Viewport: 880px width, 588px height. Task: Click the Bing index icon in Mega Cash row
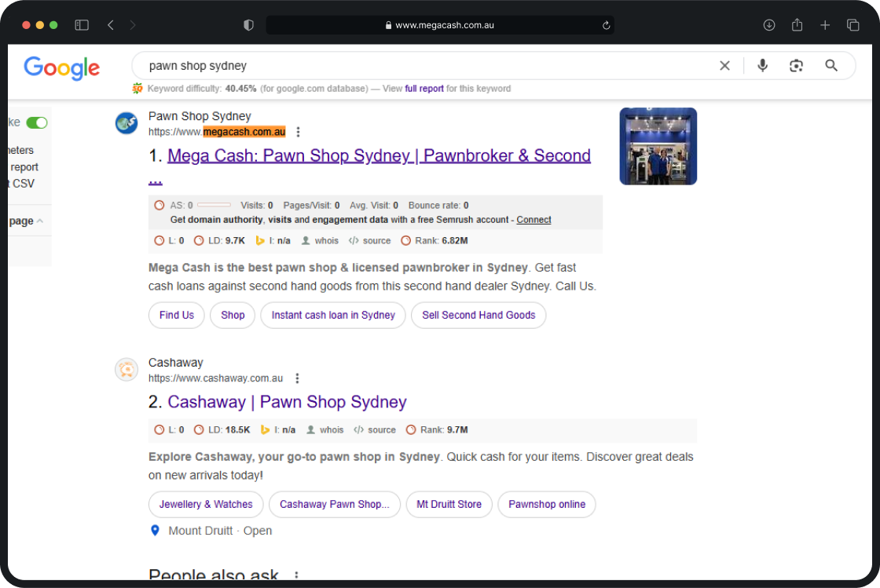260,240
